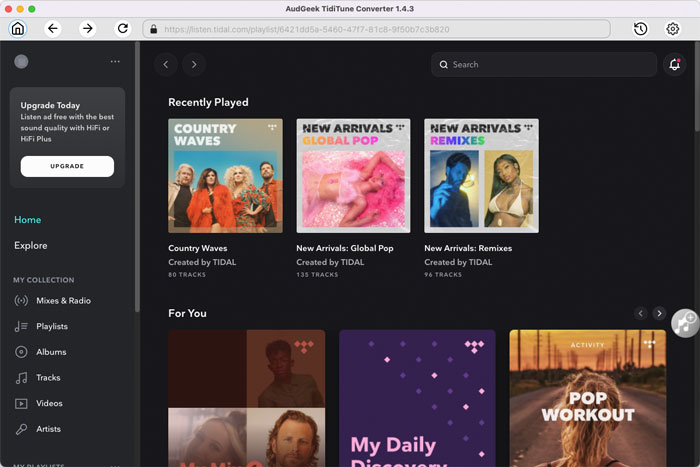Screen dimensions: 700x467
Task: Click the '80 TRACKS' label
Action: (187, 275)
